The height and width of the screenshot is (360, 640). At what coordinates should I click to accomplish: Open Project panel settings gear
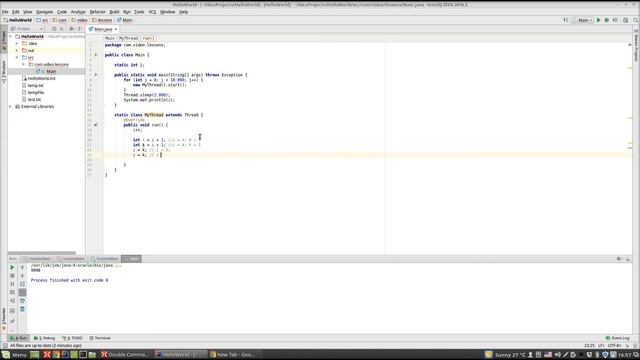[x=71, y=29]
